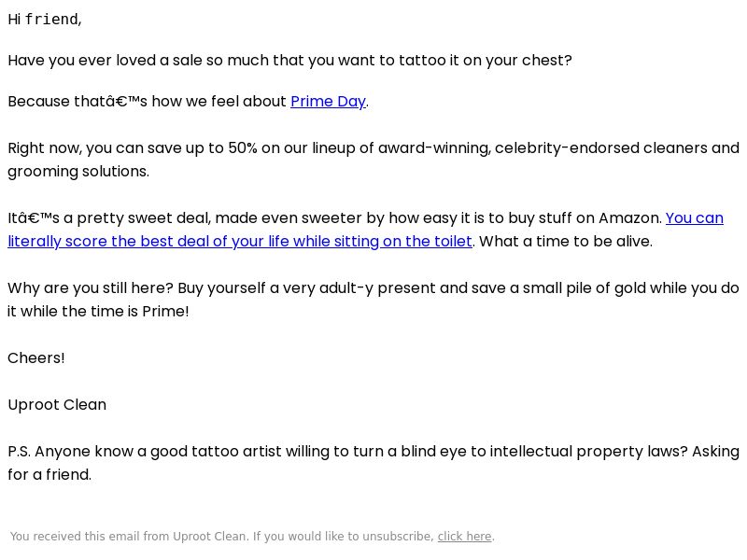Viewport: 747px width, 560px height.
Task: Click the 'You can' link text
Action: coord(695,218)
